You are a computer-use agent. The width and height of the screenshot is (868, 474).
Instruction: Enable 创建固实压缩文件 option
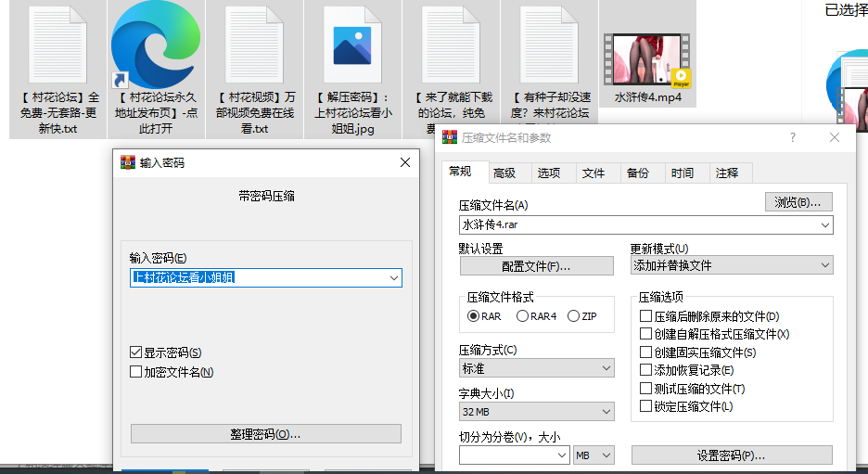pyautogui.click(x=645, y=352)
